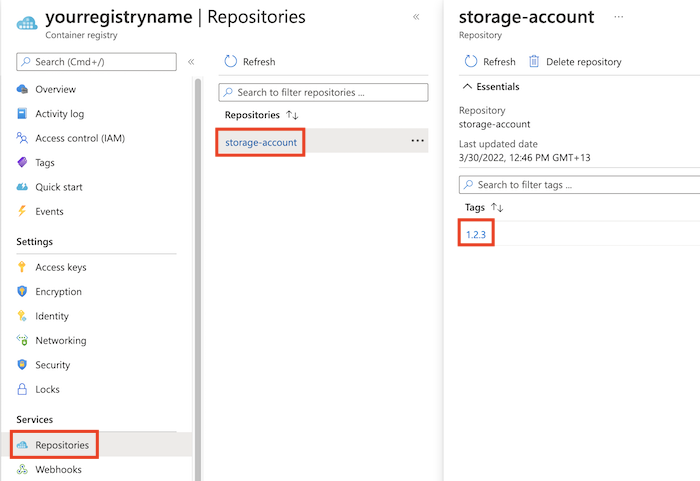The image size is (700, 481).
Task: Open Quick start page
Action: coord(59,187)
